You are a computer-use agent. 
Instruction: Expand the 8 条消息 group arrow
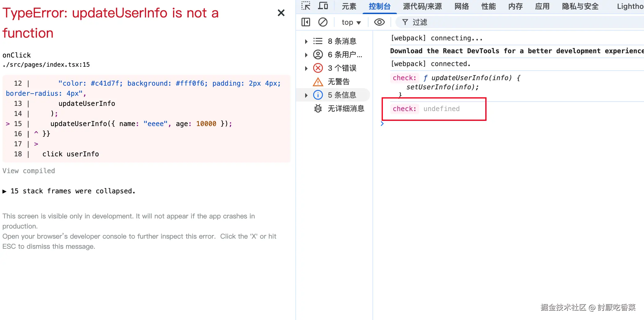pos(306,41)
